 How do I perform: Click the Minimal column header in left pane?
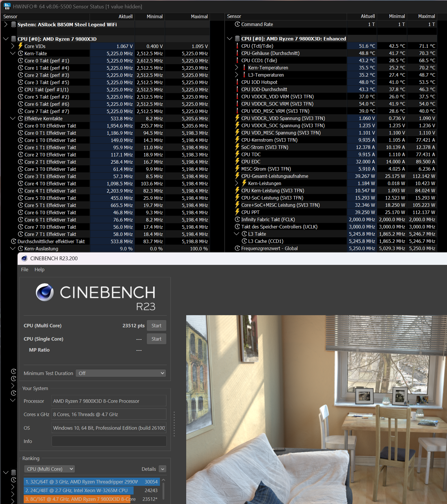point(150,16)
